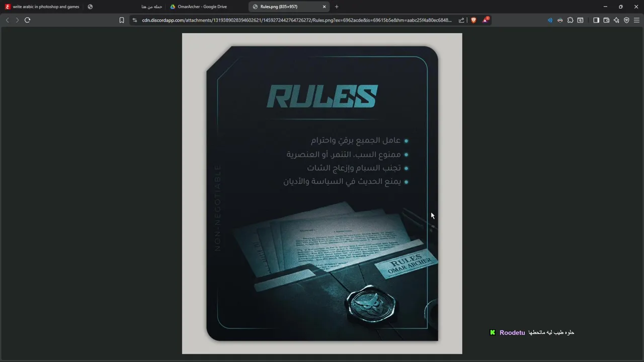Open the Brave Shields lion icon
Screen dimensions: 644x362
coord(473,20)
